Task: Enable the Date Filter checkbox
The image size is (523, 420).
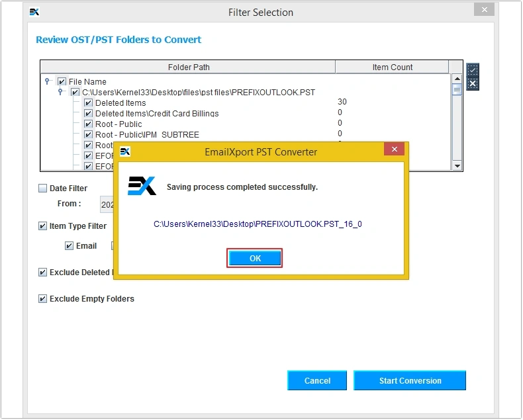Action: (x=42, y=189)
